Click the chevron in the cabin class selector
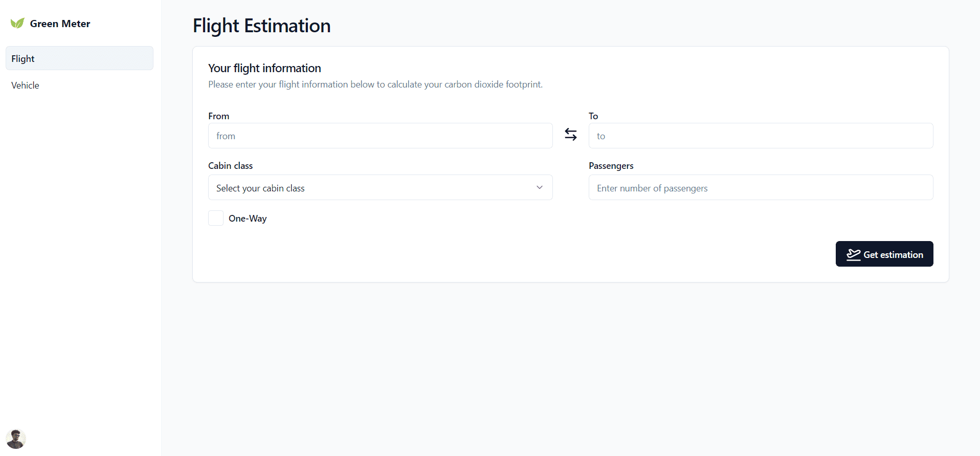980x456 pixels. click(x=539, y=188)
